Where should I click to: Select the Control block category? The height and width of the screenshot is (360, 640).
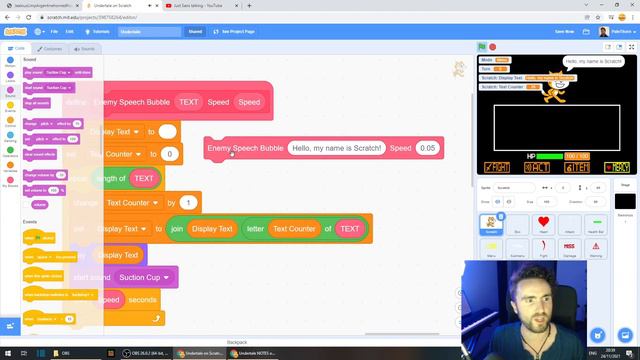coord(10,122)
